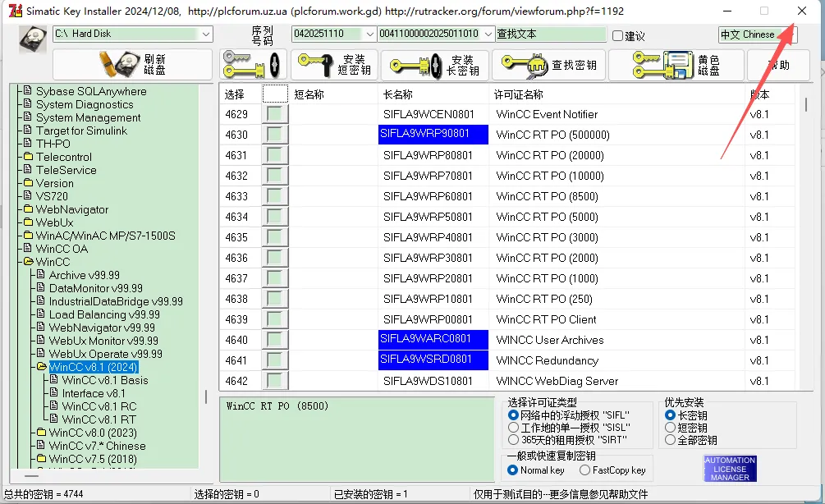Viewport: 825px width, 504px height.
Task: Click the Simatic Key Installer title bar icon
Action: click(16, 11)
